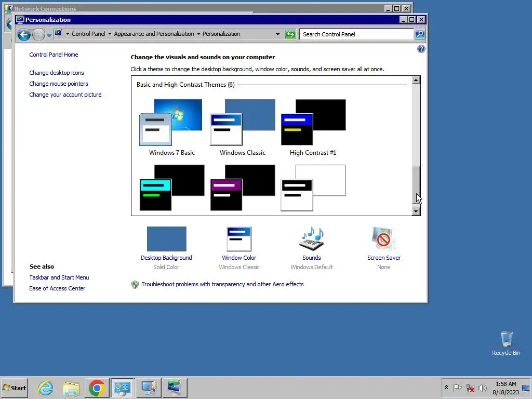532x399 pixels.
Task: Click the Back navigation arrow button
Action: click(24, 34)
